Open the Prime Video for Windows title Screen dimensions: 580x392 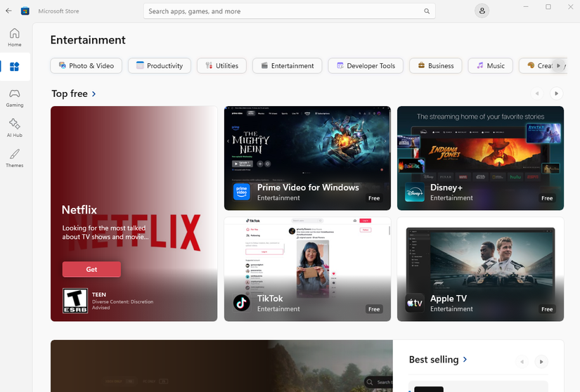click(308, 188)
